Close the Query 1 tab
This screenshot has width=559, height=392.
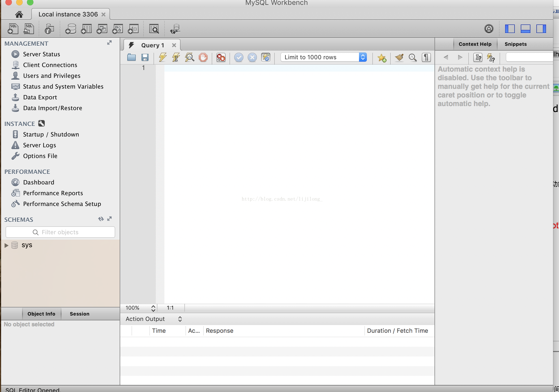pos(174,45)
